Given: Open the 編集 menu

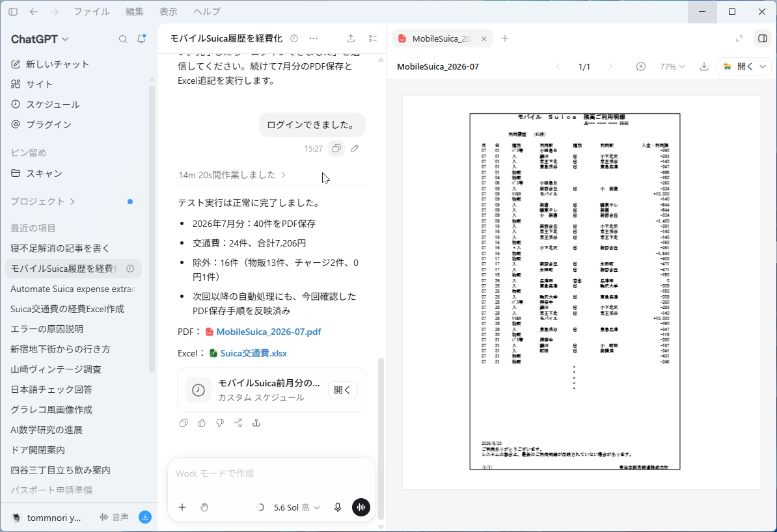Looking at the screenshot, I should tap(134, 12).
